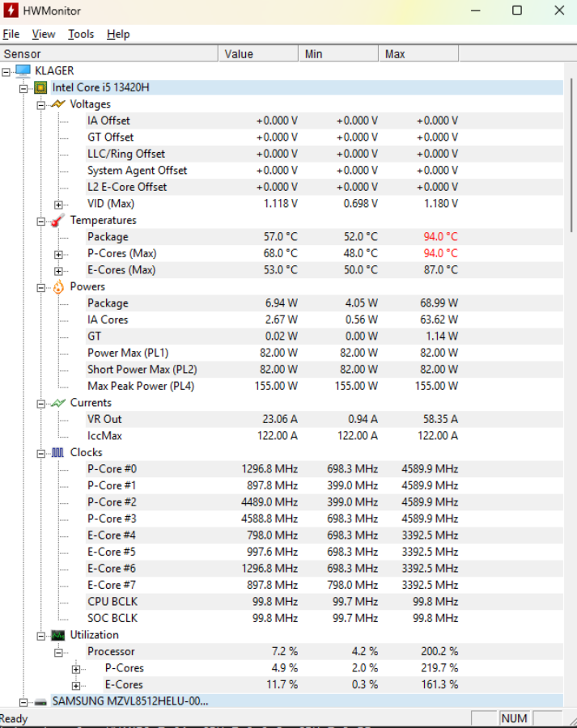Collapse the Utilization group
Screen dimensions: 577x728
[41, 636]
